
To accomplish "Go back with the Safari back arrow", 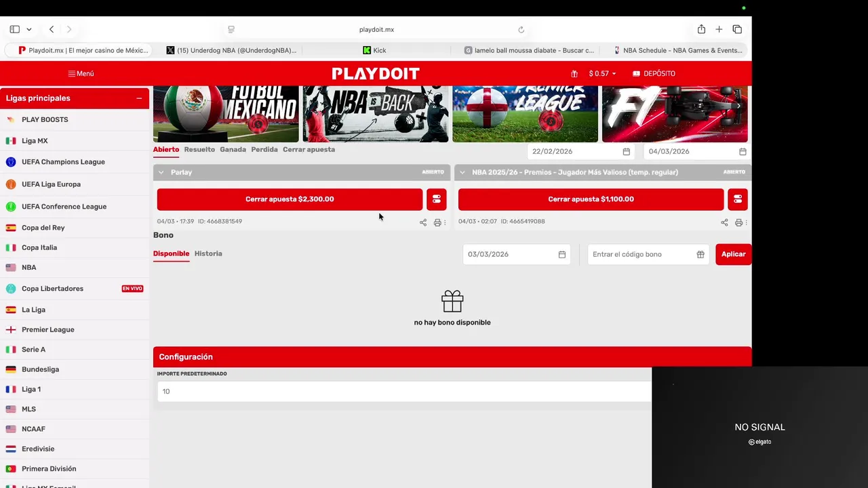I will (52, 29).
